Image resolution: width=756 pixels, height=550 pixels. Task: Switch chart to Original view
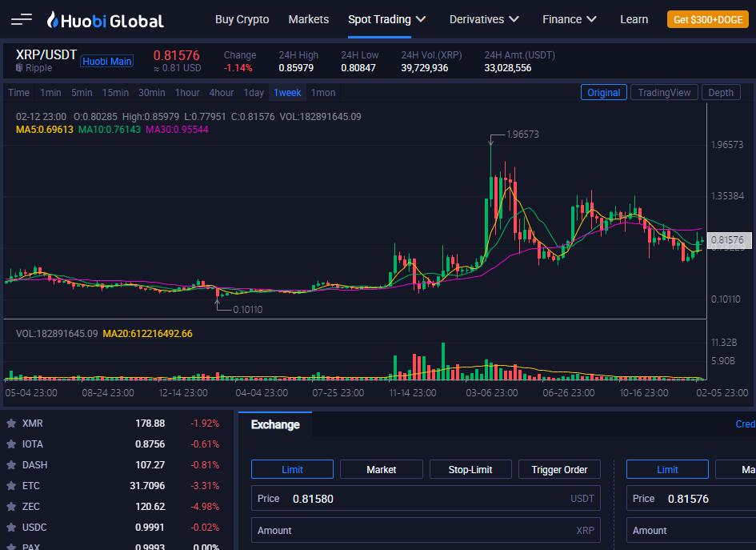(604, 93)
